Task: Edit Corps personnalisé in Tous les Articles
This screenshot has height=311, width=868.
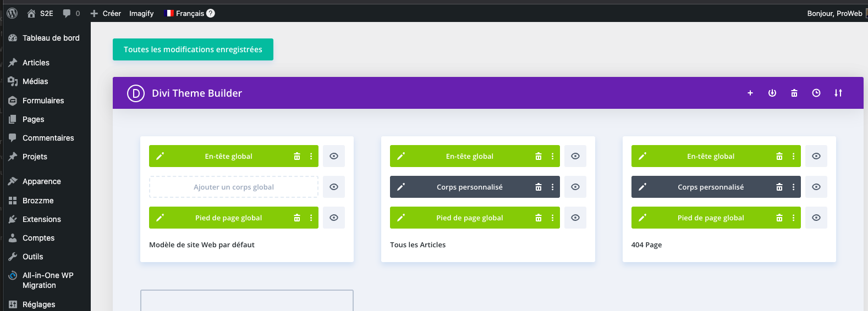Action: (401, 187)
